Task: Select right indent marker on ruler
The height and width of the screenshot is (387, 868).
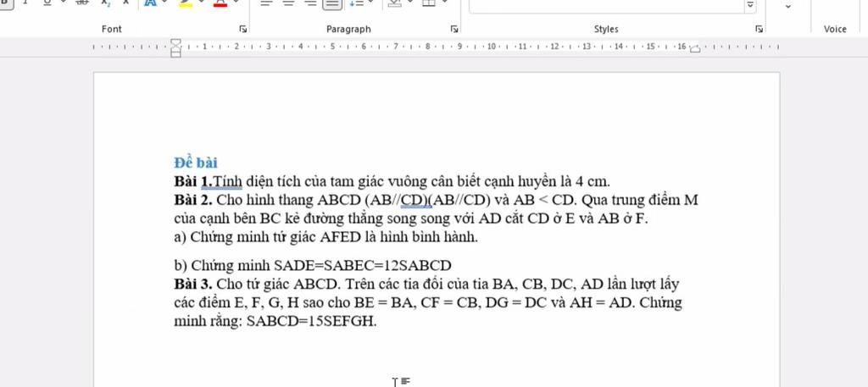Action: (x=695, y=49)
